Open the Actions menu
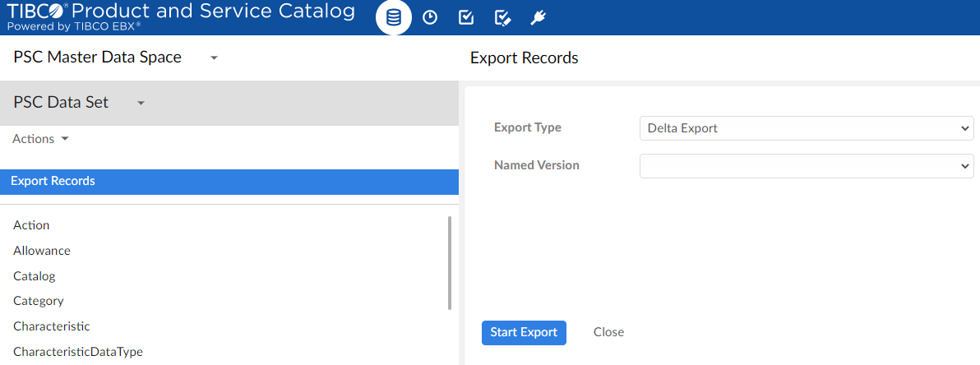The image size is (980, 365). pos(40,139)
